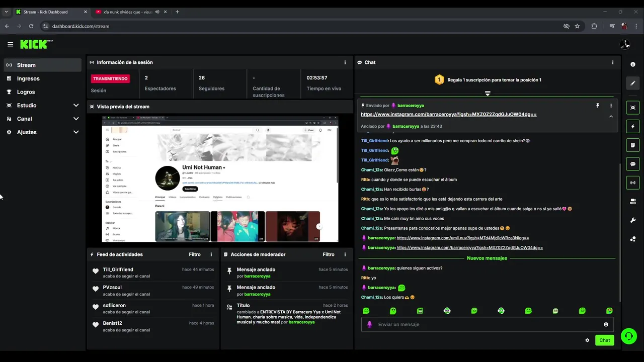Open the instagram.com/umil.nu chat link
644x362 pixels.
pos(462,238)
